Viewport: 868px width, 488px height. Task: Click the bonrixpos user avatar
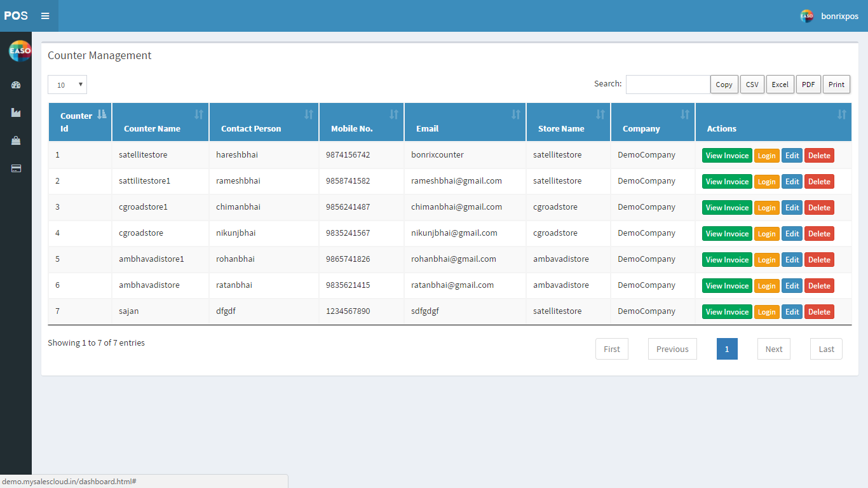(x=806, y=16)
